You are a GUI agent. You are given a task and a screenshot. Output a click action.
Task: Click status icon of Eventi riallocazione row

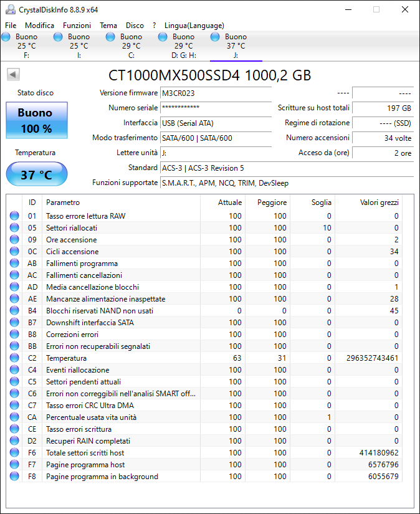14,369
